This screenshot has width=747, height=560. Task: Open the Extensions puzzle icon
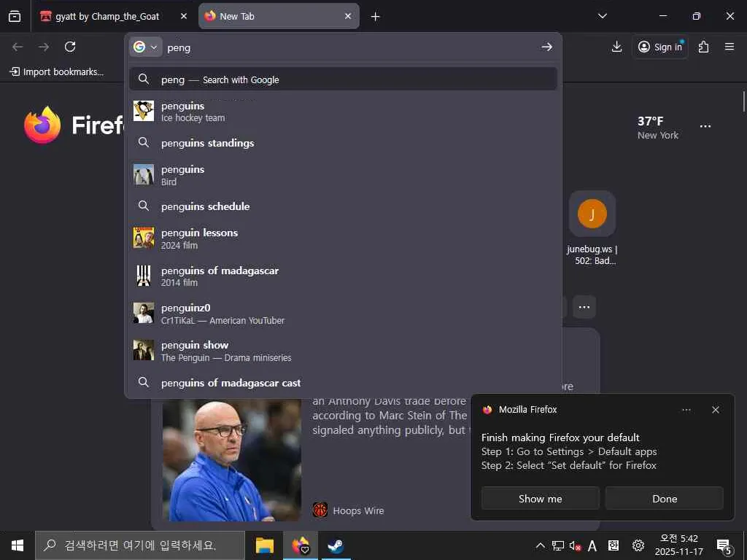[704, 47]
